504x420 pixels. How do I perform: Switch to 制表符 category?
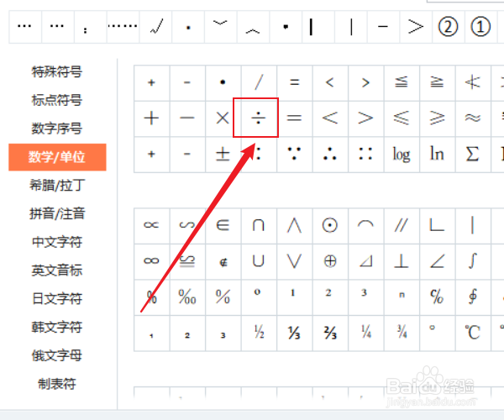[57, 384]
